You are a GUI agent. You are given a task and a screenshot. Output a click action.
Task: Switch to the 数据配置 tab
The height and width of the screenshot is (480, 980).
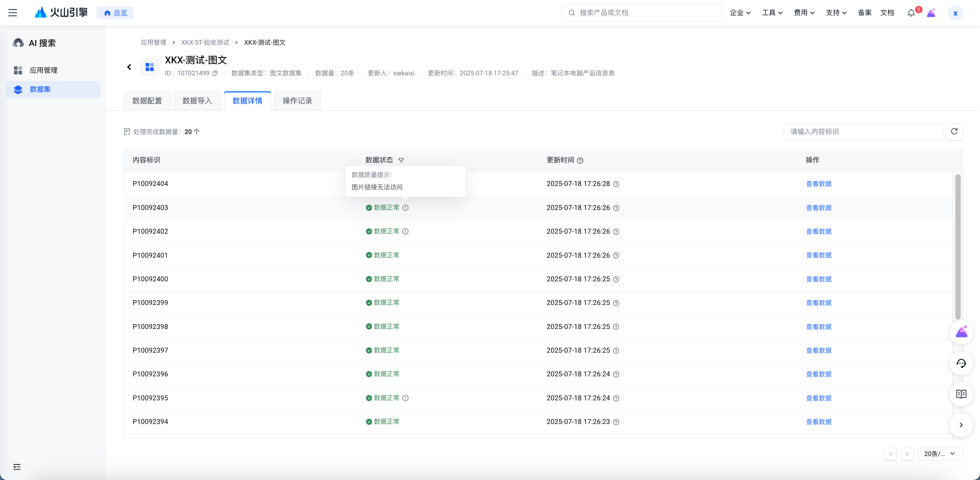click(147, 101)
